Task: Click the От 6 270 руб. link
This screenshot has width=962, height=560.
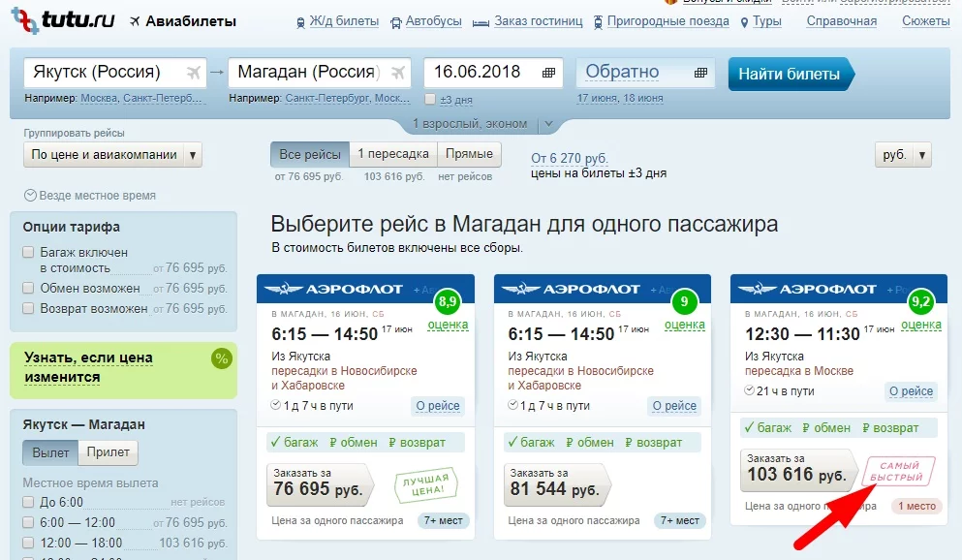Action: coord(570,158)
